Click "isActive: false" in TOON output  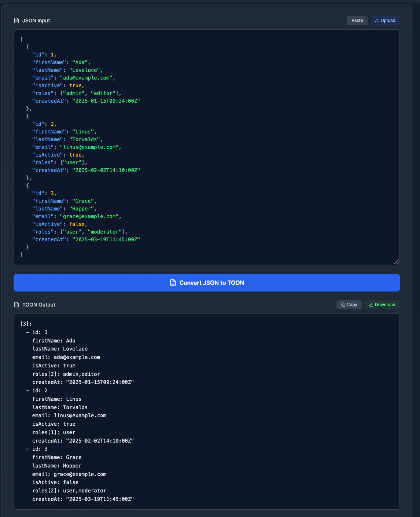click(55, 482)
